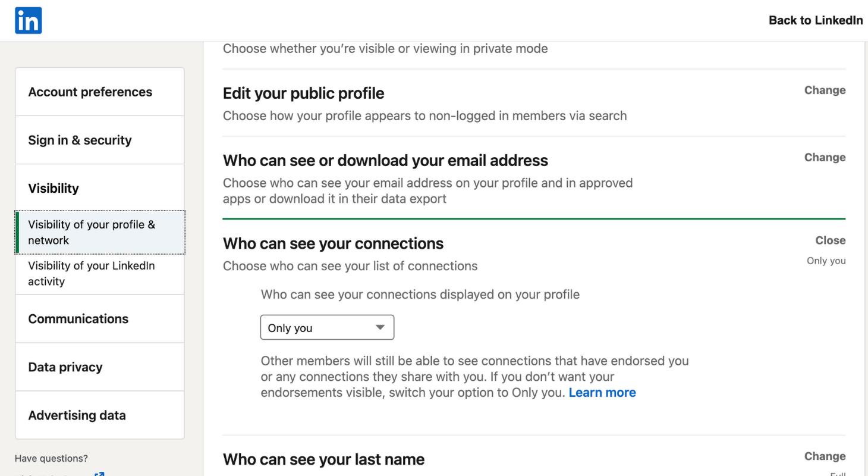Screen dimensions: 868x476
Task: Go Back to LinkedIn
Action: [x=816, y=20]
